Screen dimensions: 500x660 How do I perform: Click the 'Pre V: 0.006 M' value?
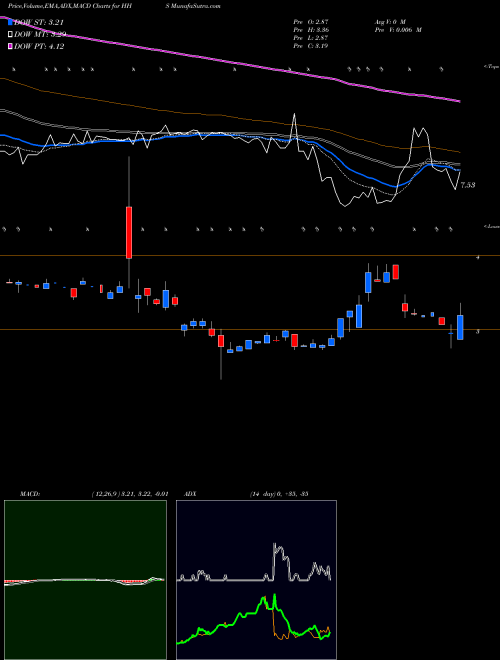coord(398,30)
